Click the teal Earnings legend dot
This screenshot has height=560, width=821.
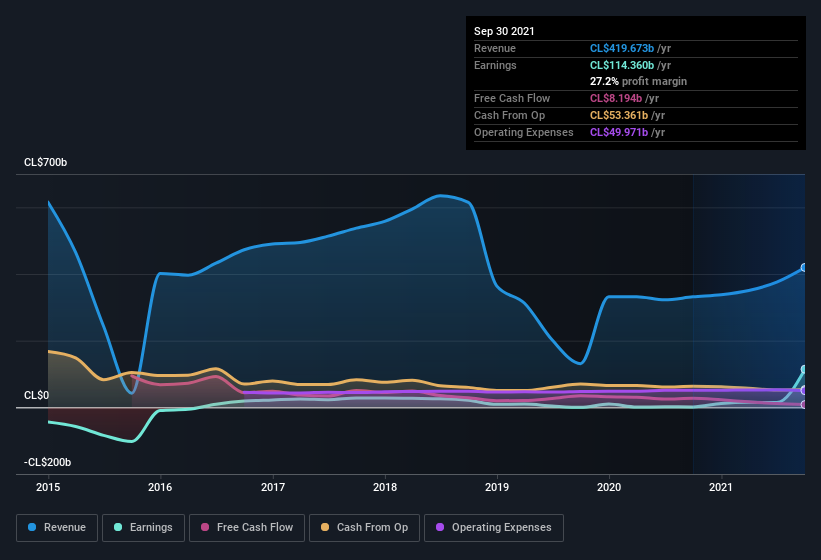[x=118, y=527]
